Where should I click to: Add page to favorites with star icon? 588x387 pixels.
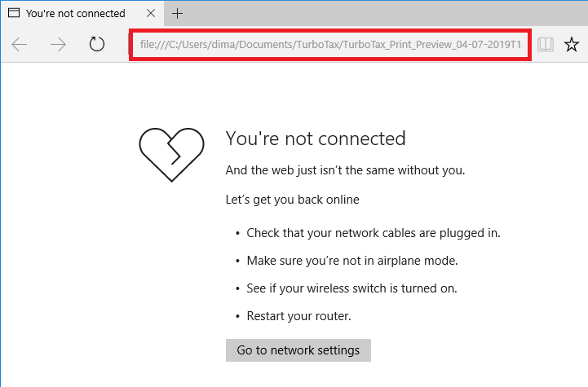(x=572, y=45)
